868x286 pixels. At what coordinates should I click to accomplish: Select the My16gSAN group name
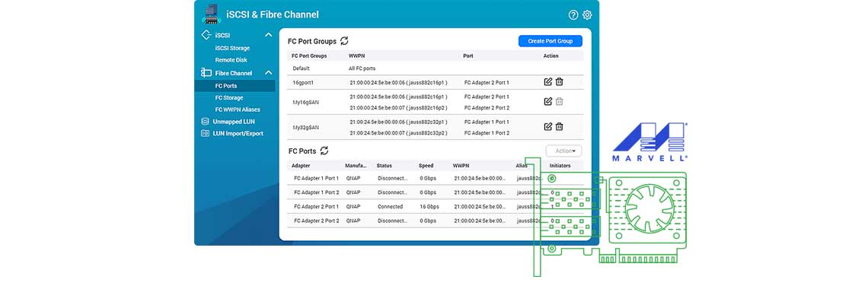pyautogui.click(x=305, y=102)
